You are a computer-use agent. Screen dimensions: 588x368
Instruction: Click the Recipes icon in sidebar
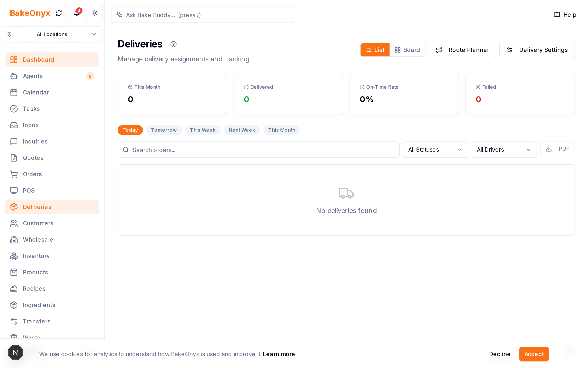pyautogui.click(x=14, y=289)
